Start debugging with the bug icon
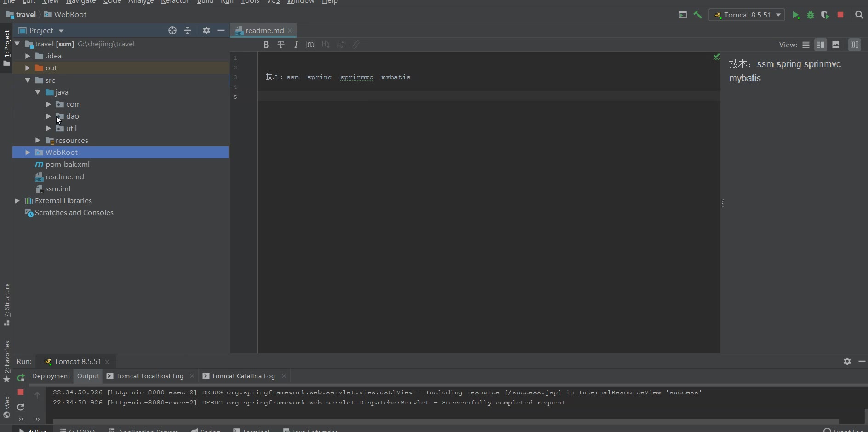The height and width of the screenshot is (432, 868). [x=811, y=15]
